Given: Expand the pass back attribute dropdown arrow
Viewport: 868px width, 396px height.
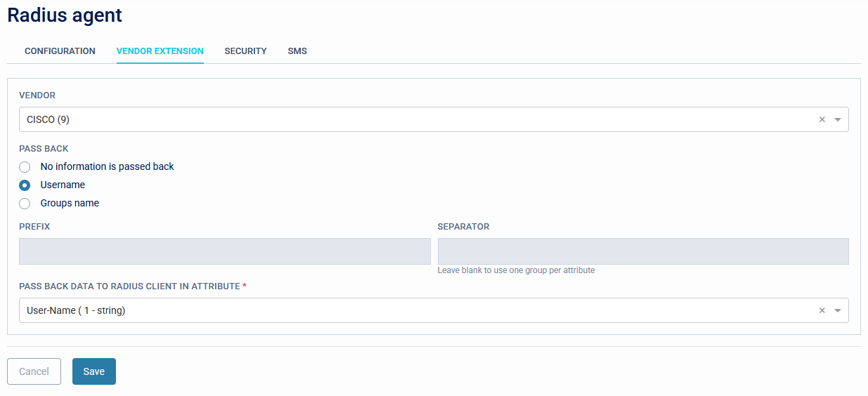Looking at the screenshot, I should (x=837, y=310).
